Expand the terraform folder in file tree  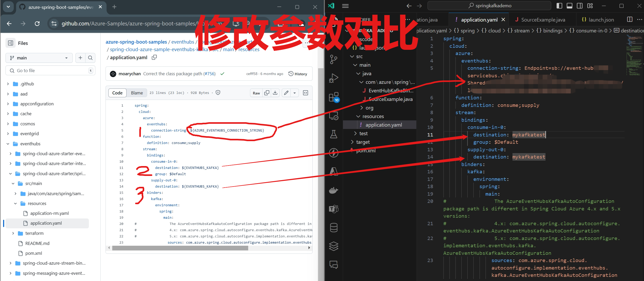pos(13,233)
